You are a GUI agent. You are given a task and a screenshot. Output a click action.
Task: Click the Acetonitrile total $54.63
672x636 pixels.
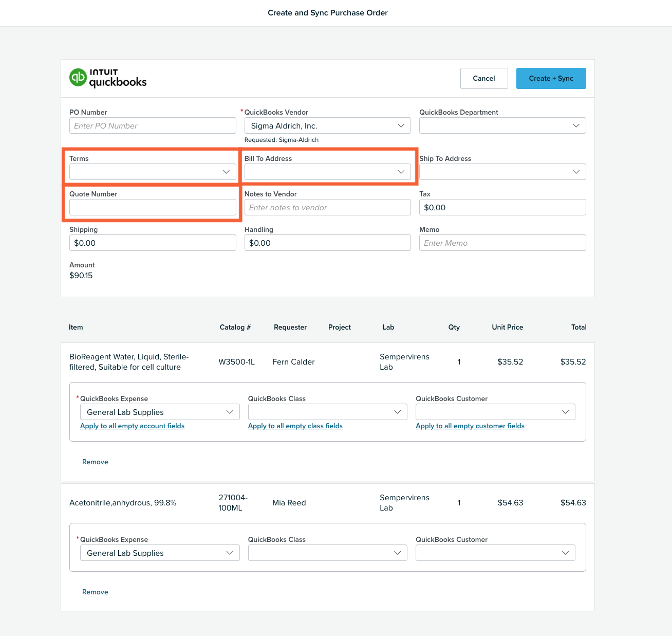[573, 502]
